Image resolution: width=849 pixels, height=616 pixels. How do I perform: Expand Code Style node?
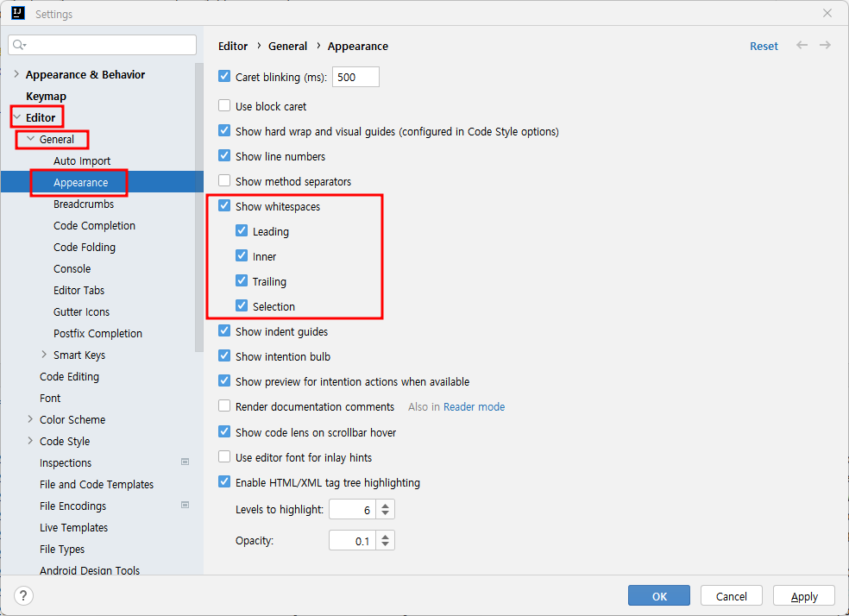coord(30,441)
